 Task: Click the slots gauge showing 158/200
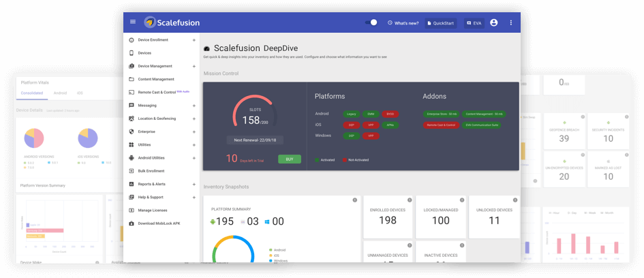(255, 112)
